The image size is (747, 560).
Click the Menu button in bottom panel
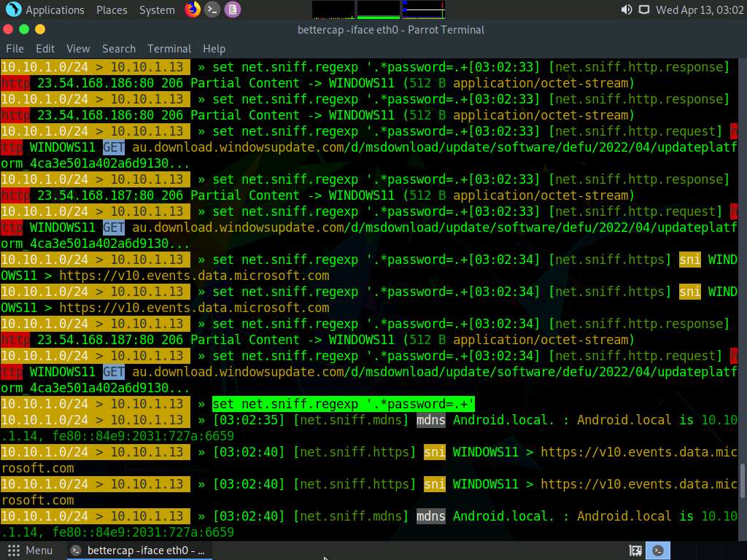point(31,551)
